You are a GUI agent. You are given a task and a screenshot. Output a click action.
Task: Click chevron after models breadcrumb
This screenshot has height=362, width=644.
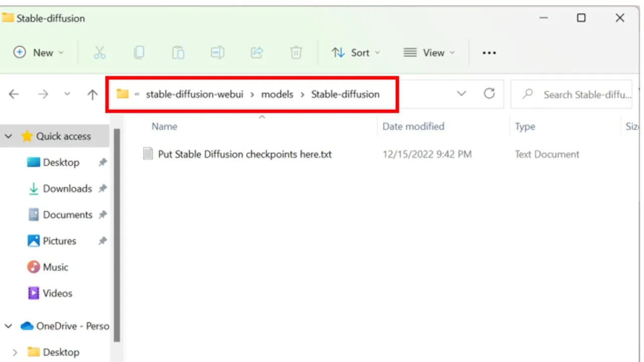coord(302,94)
